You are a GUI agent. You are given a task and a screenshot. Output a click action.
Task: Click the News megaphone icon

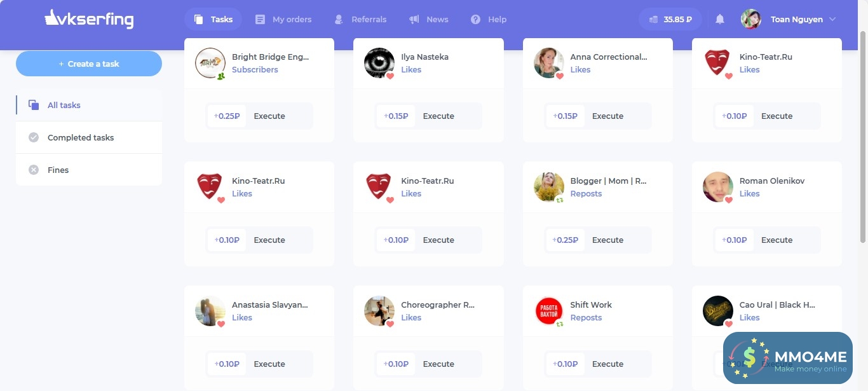click(414, 19)
